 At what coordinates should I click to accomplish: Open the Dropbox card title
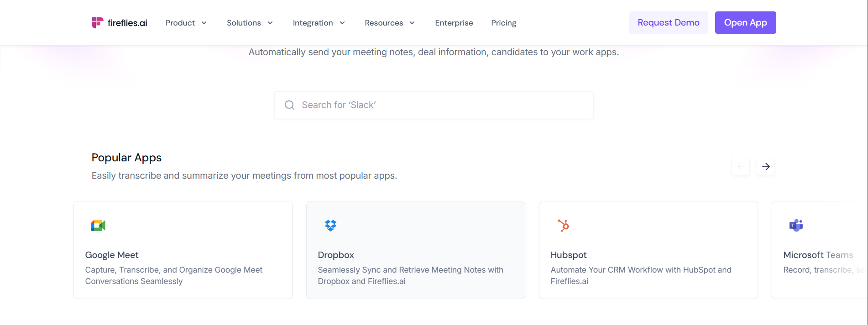pos(336,255)
